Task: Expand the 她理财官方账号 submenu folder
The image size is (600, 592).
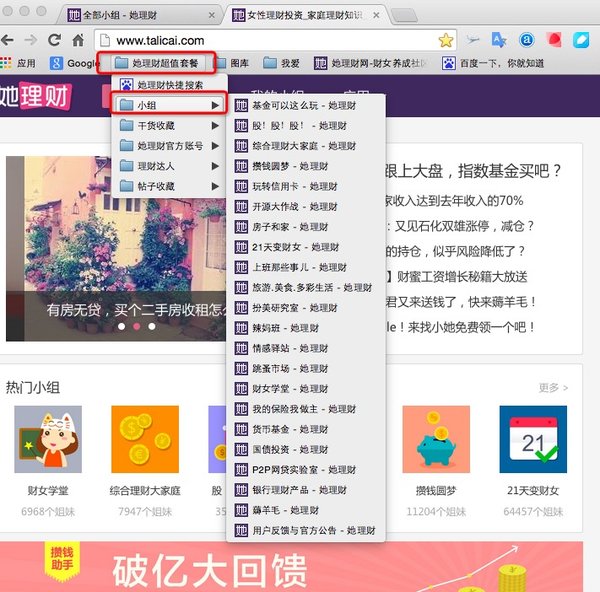Action: pyautogui.click(x=169, y=145)
